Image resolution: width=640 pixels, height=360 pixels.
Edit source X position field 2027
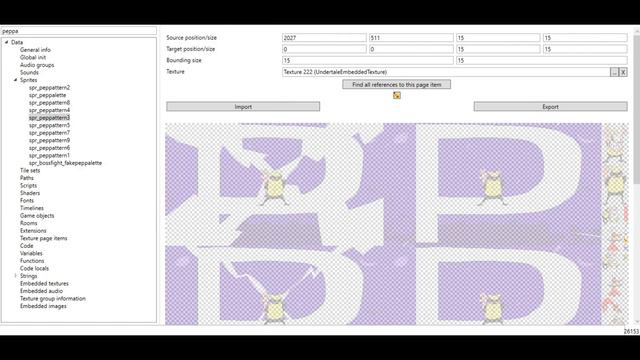[x=324, y=38]
